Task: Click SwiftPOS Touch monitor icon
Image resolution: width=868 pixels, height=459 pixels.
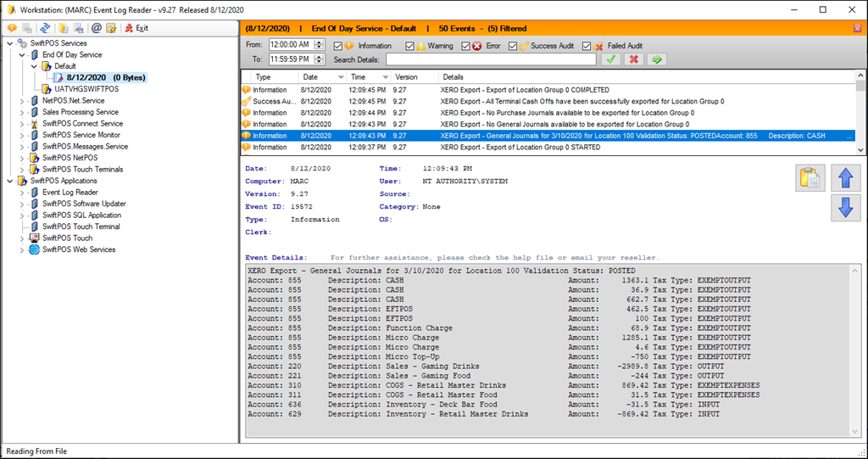Action: click(x=34, y=238)
